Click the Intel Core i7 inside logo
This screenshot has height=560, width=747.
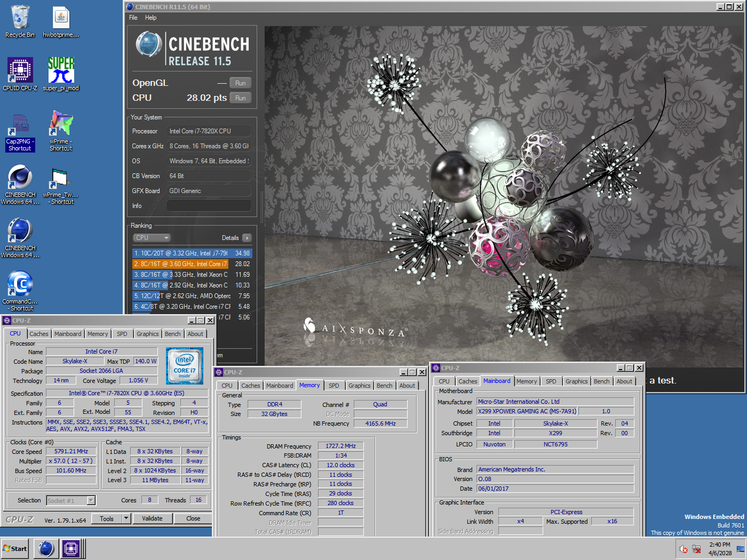tap(185, 366)
